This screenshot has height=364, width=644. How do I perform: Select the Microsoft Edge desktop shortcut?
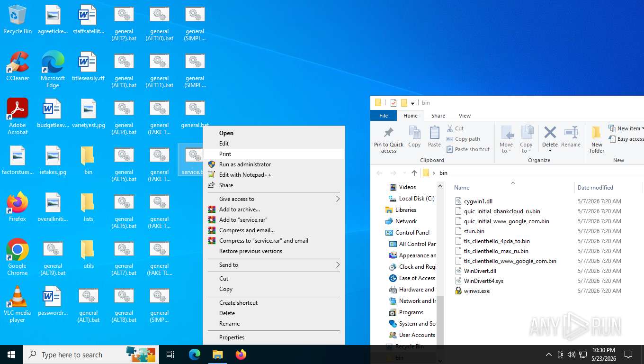53,70
